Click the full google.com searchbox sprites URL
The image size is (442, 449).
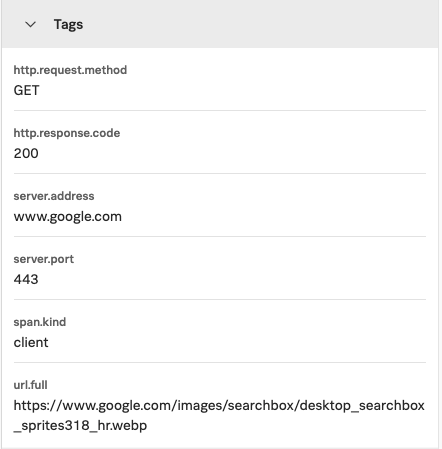(x=219, y=416)
